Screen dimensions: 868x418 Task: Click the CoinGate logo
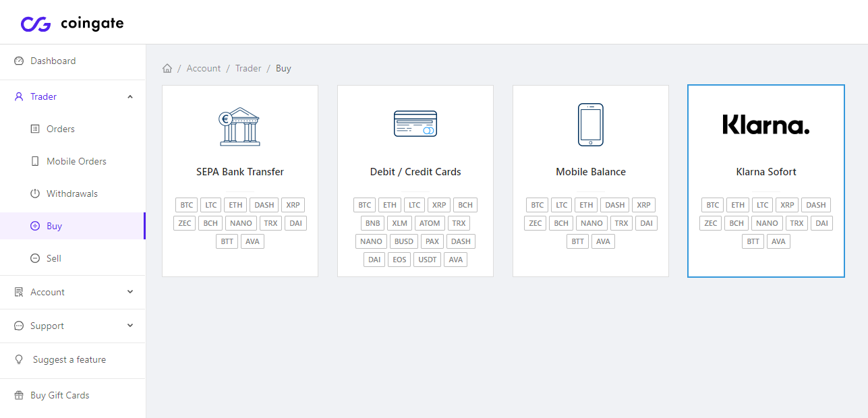point(72,24)
